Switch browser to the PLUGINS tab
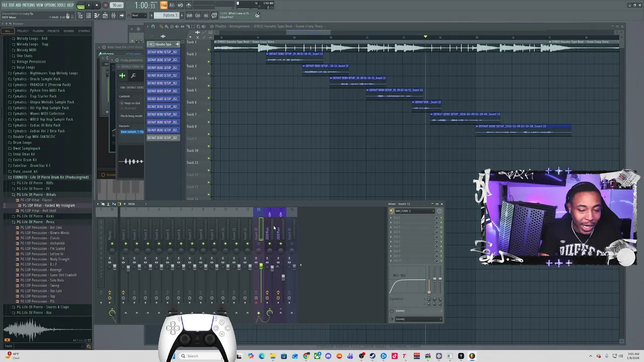This screenshot has width=644, height=362. [x=38, y=31]
